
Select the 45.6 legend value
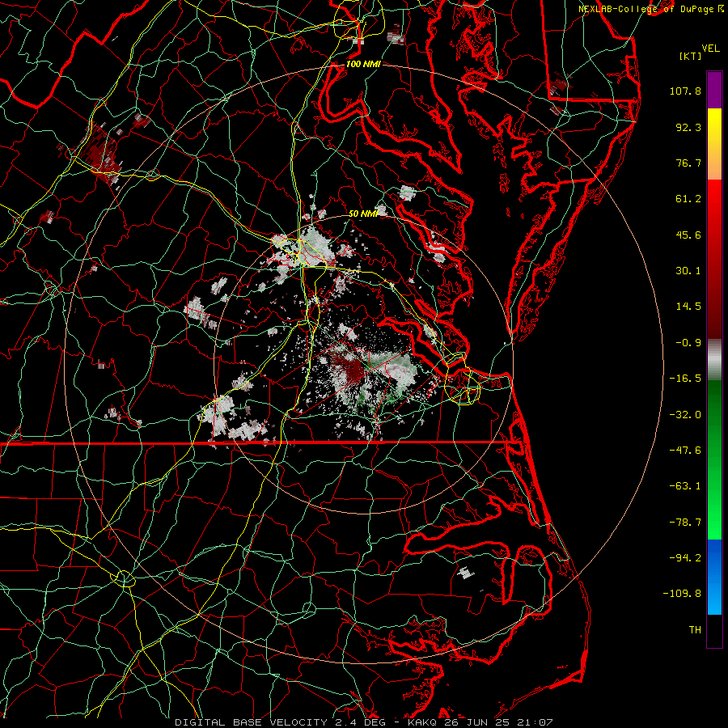tap(688, 235)
